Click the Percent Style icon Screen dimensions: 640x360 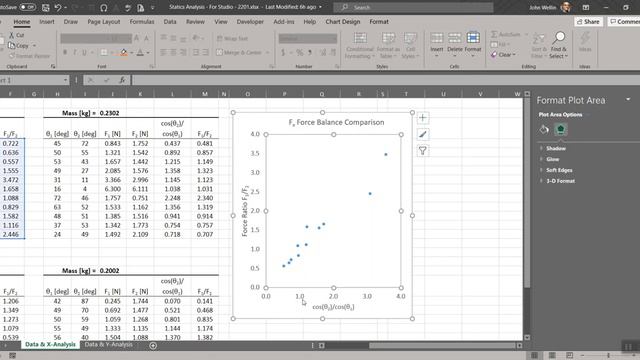click(x=300, y=53)
